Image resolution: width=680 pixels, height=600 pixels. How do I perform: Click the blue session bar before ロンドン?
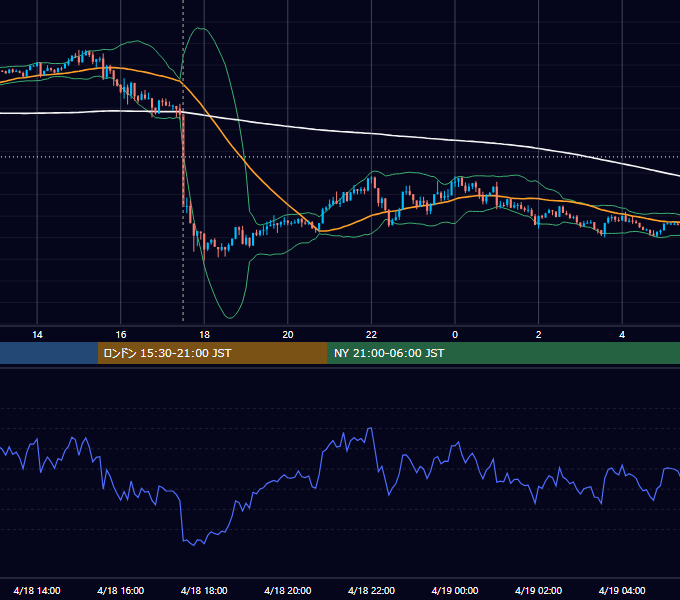click(x=49, y=353)
